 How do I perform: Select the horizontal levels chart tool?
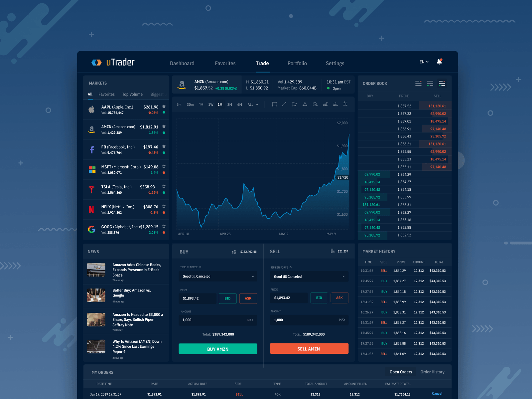point(345,104)
